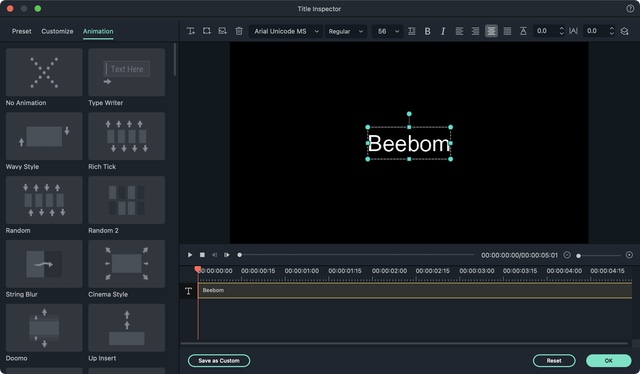Toggle italic formatting
Screen dimensions: 640x374
[443, 31]
